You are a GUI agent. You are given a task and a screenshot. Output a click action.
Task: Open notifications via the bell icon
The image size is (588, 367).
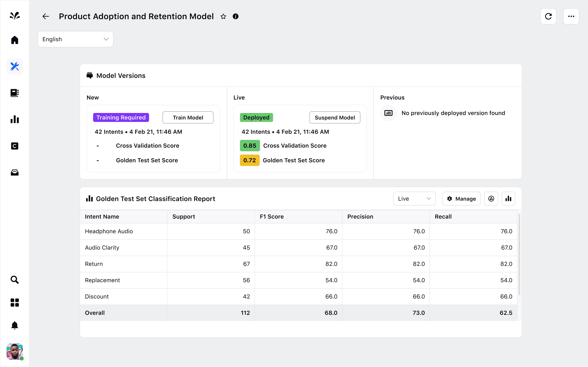14,325
